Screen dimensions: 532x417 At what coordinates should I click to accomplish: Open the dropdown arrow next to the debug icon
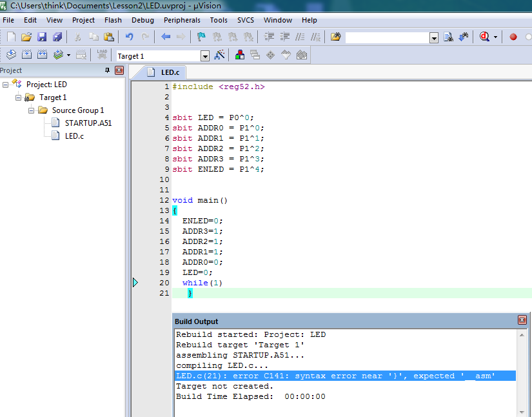[495, 37]
